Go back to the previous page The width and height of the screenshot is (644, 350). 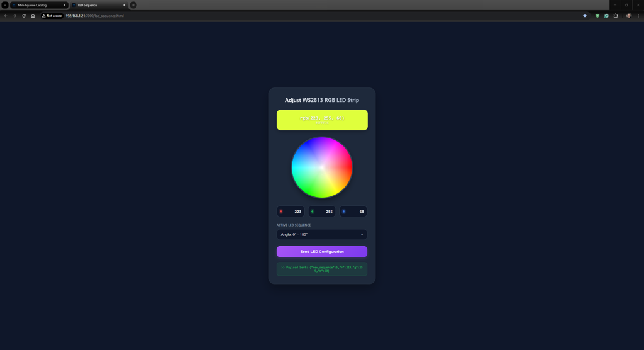(x=6, y=16)
